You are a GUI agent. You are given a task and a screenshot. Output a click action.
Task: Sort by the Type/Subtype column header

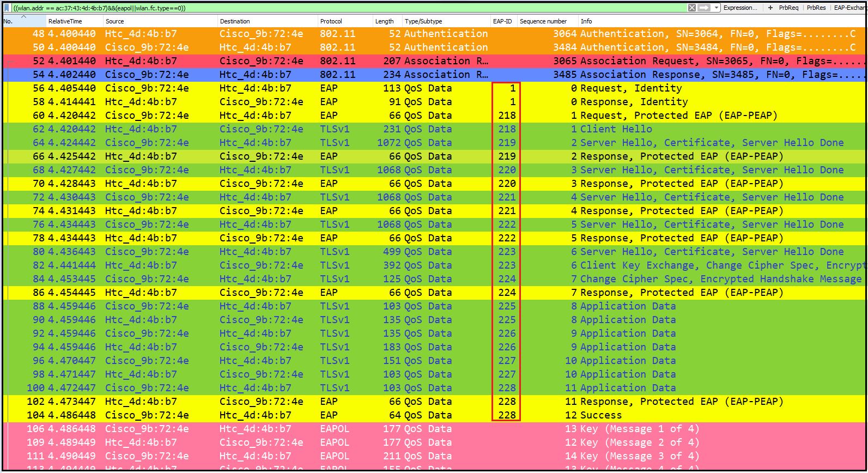click(x=446, y=21)
